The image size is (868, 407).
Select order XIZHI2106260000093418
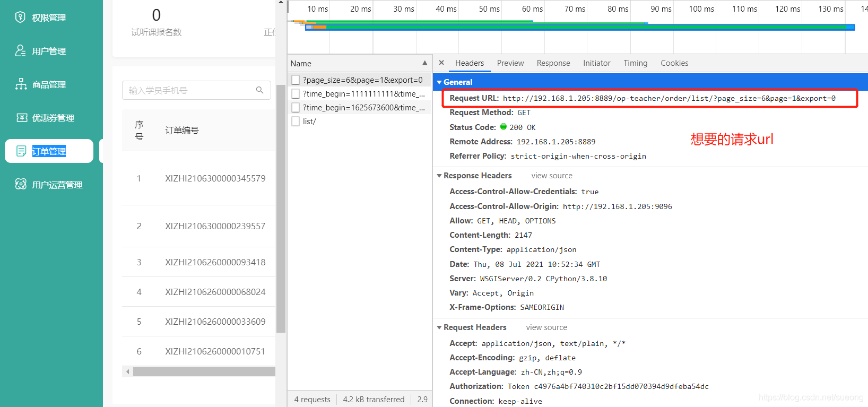point(215,262)
